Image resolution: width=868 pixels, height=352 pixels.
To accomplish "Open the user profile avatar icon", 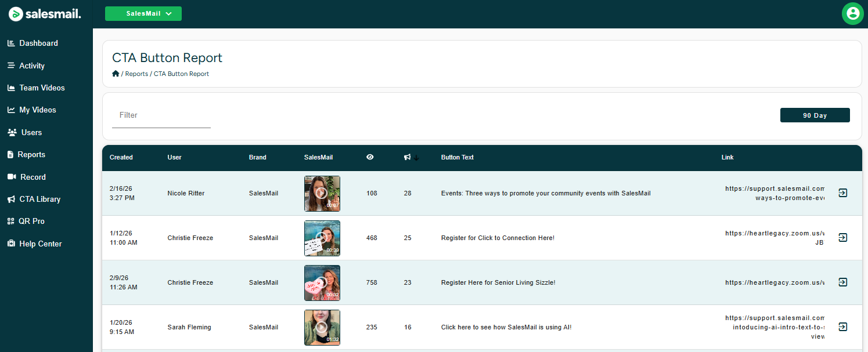I will click(x=852, y=14).
